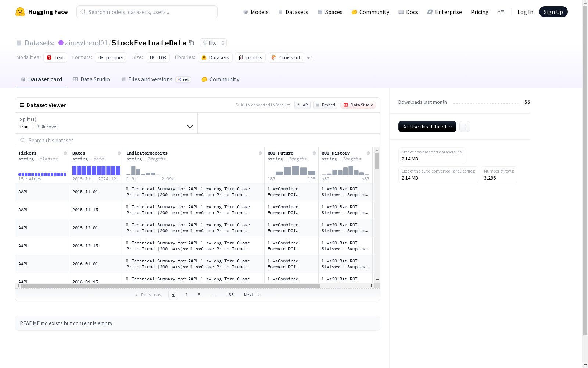
Task: Click the Embed button
Action: click(x=325, y=105)
